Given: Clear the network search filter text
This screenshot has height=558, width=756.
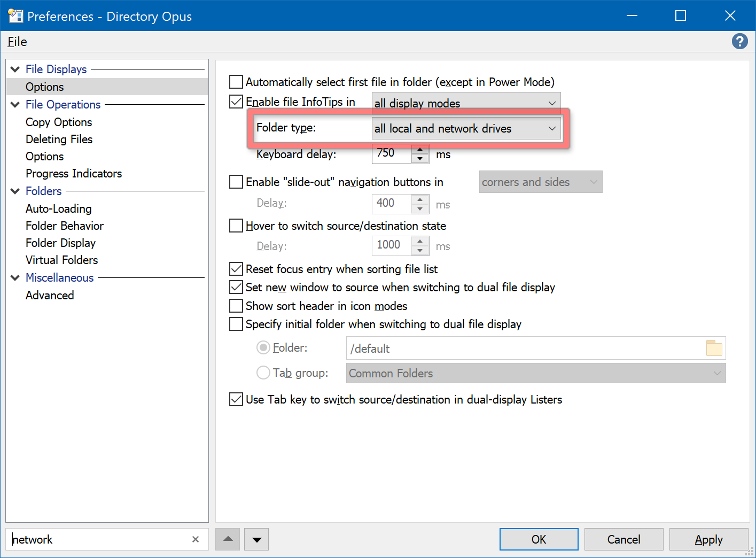Looking at the screenshot, I should tap(196, 539).
